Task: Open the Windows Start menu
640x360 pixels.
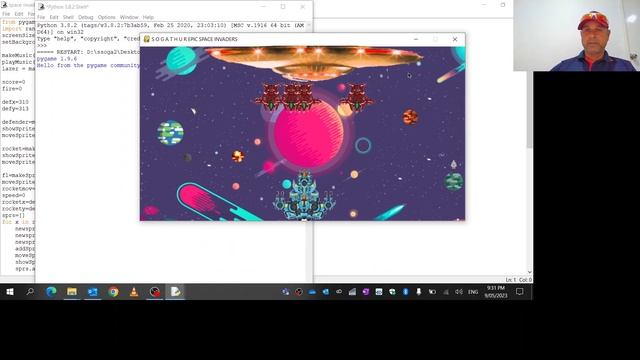Action: click(10, 292)
